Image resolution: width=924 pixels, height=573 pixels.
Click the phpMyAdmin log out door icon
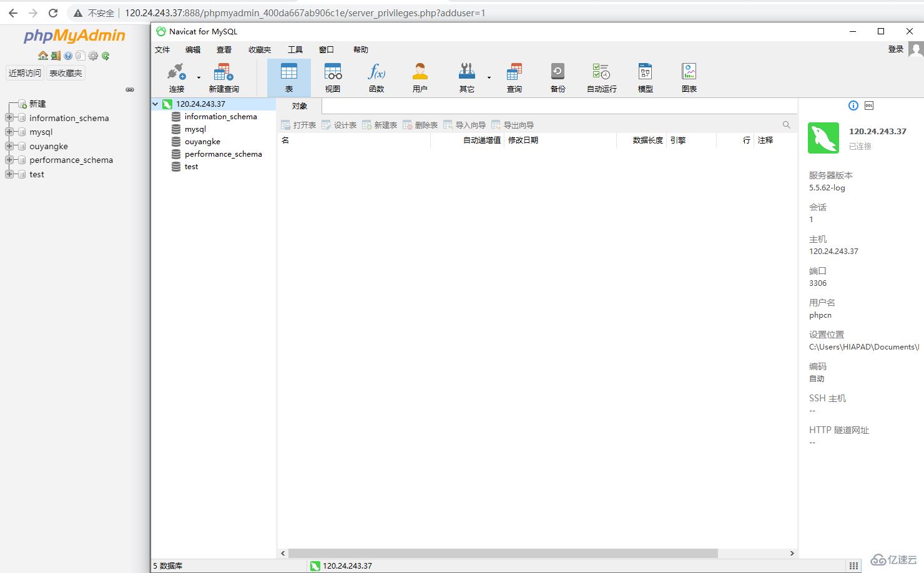(56, 56)
